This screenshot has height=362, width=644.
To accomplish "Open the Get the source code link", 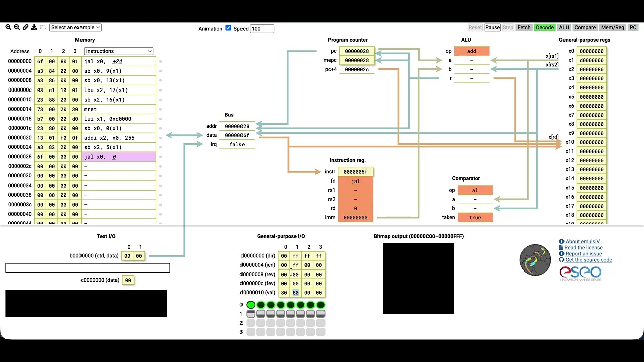I will [x=589, y=260].
